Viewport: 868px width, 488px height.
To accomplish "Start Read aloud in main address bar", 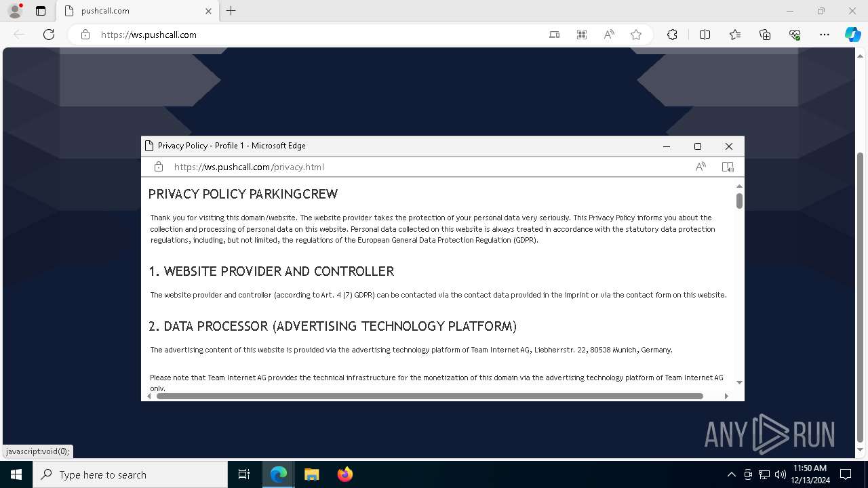I will [x=609, y=35].
